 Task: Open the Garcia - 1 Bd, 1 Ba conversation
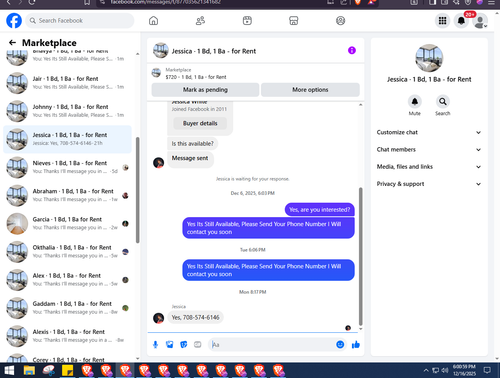point(67,223)
